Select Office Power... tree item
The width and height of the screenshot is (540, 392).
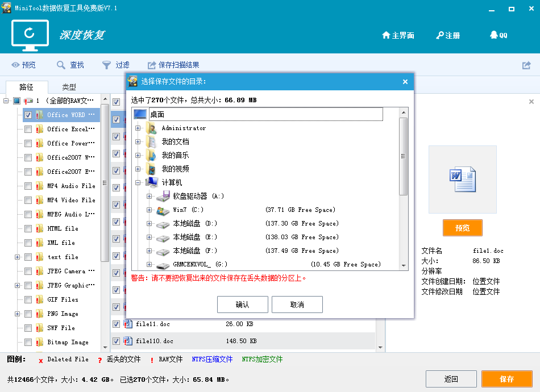click(x=70, y=143)
